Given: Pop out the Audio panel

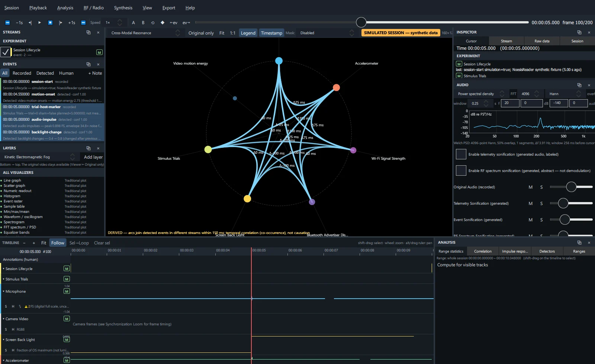Looking at the screenshot, I should (x=579, y=85).
